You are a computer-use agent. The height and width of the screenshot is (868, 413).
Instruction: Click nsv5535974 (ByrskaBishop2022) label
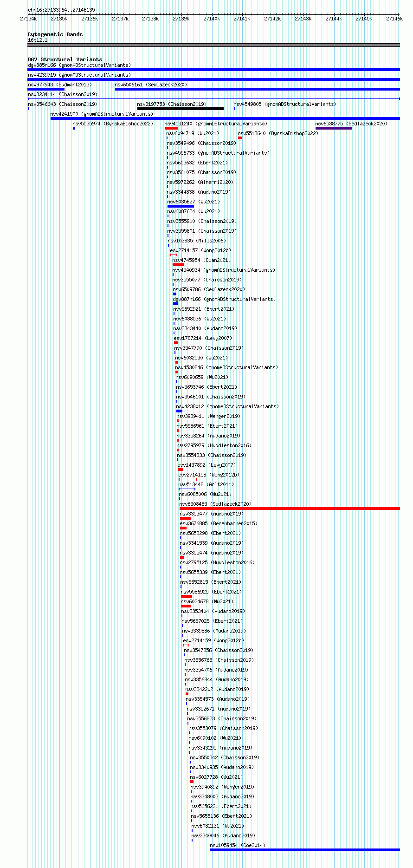coord(113,124)
